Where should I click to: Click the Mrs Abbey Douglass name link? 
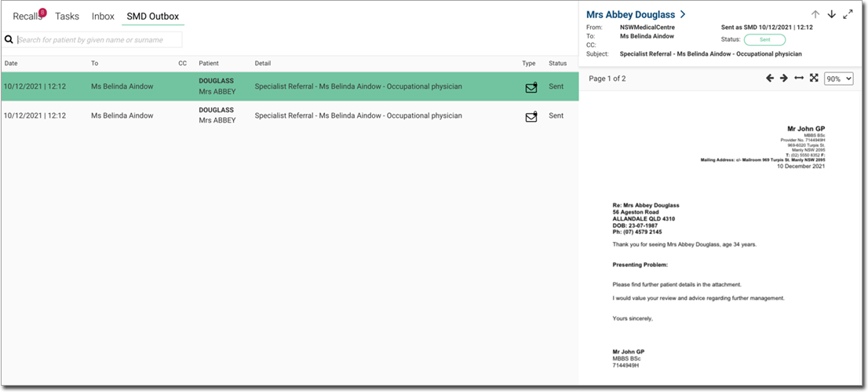631,14
